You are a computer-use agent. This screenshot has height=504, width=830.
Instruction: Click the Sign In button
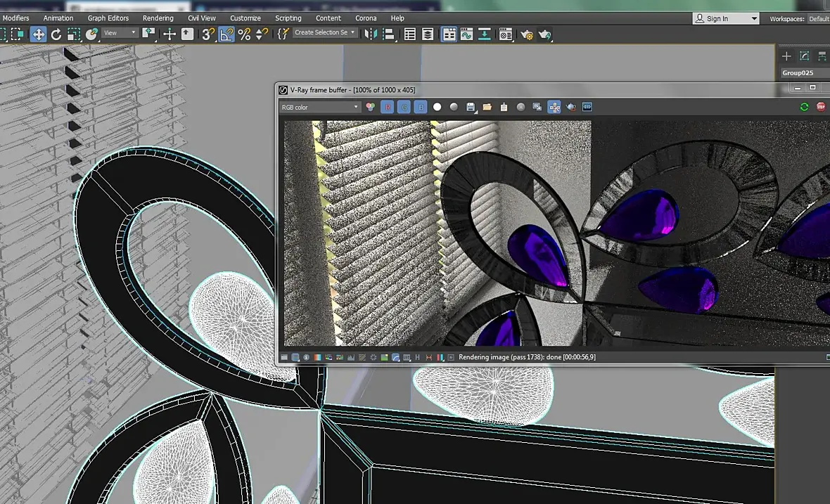(x=725, y=18)
